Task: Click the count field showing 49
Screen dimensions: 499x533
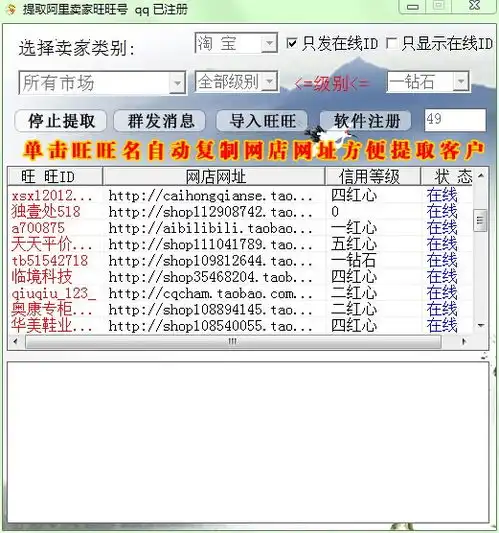Action: pyautogui.click(x=455, y=120)
